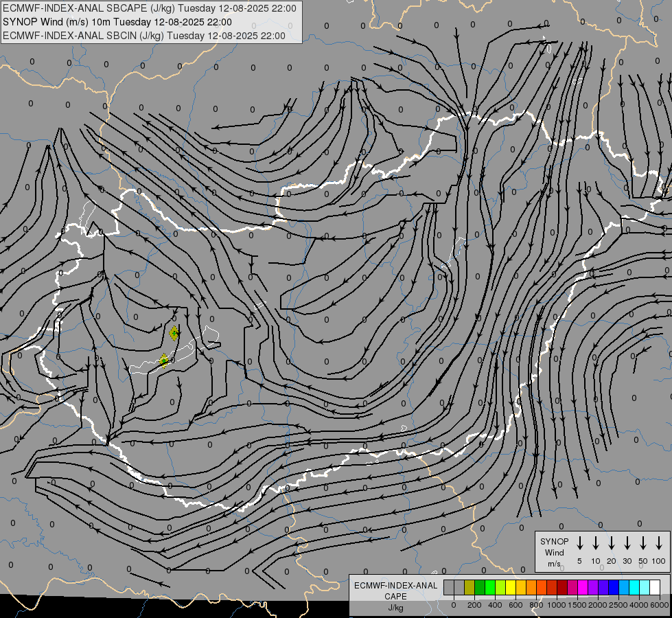Viewport: 672px width, 618px height.
Task: Click the 800 value on CAPE scale
Action: 536,605
